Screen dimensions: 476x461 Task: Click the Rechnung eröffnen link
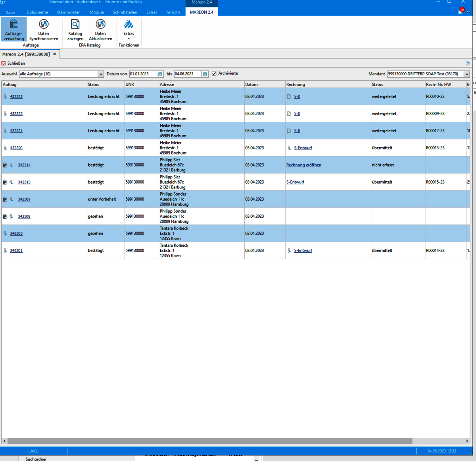click(x=304, y=165)
